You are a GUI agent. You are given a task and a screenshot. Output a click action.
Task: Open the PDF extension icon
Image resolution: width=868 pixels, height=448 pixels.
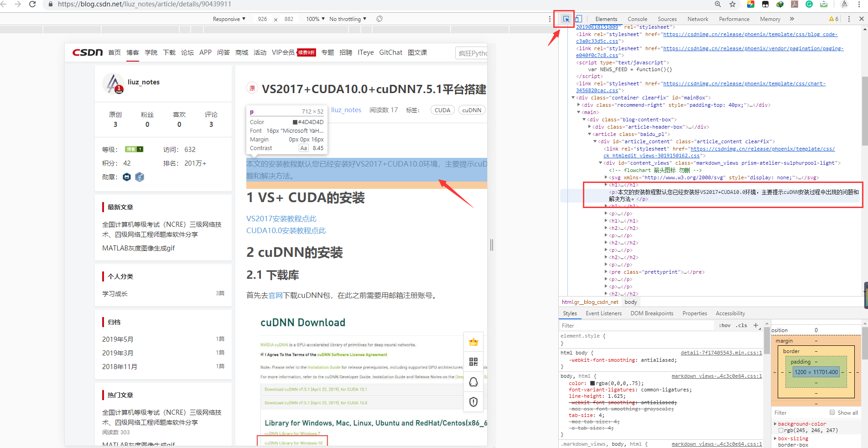pos(795,4)
